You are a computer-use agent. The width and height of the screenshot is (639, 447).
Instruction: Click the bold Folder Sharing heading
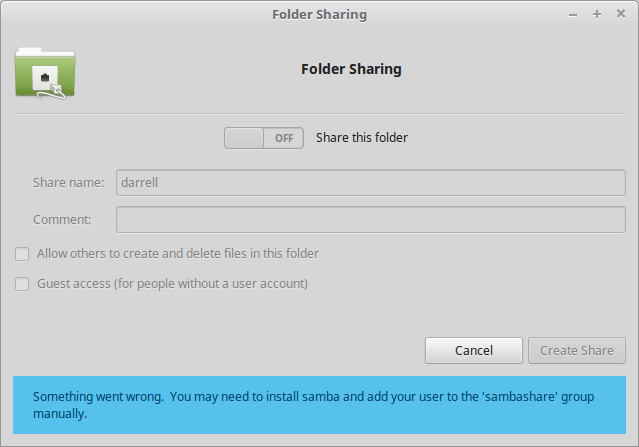coord(351,70)
